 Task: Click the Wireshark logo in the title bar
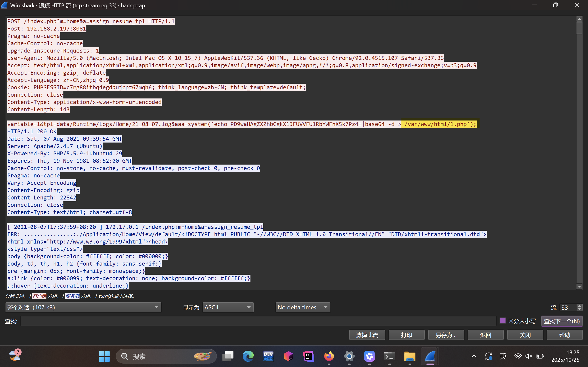click(4, 5)
